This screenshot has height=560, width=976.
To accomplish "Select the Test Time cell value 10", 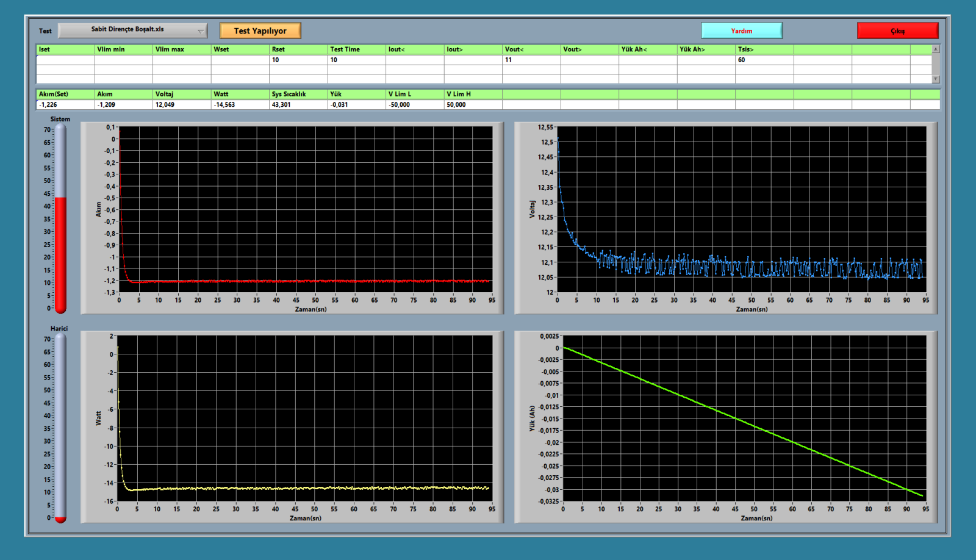I will (356, 60).
